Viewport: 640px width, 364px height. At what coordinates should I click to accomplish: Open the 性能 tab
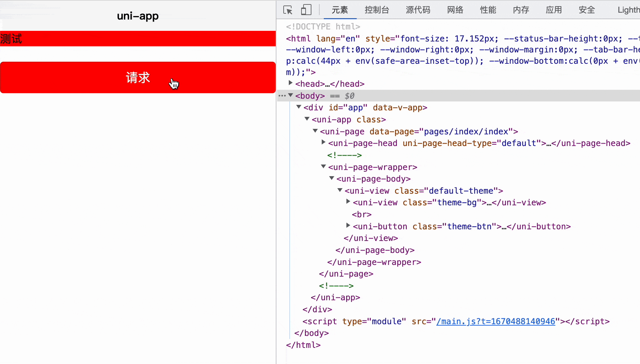tap(488, 10)
